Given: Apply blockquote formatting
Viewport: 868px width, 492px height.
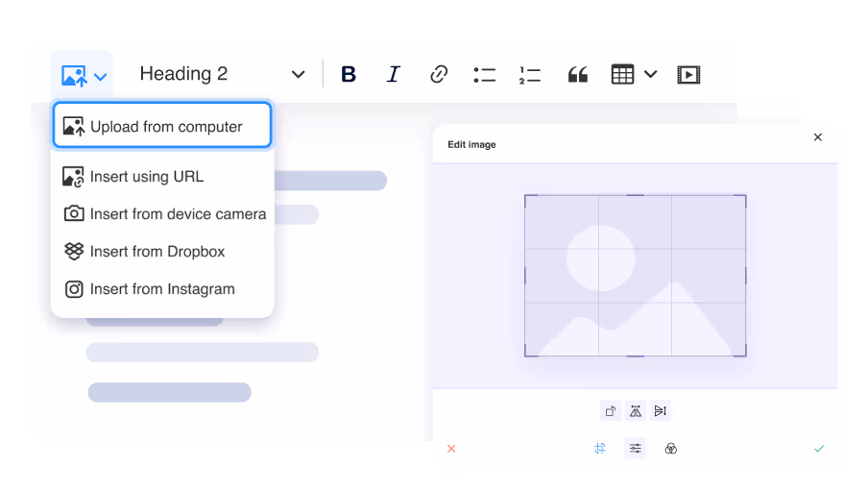Looking at the screenshot, I should (x=577, y=74).
